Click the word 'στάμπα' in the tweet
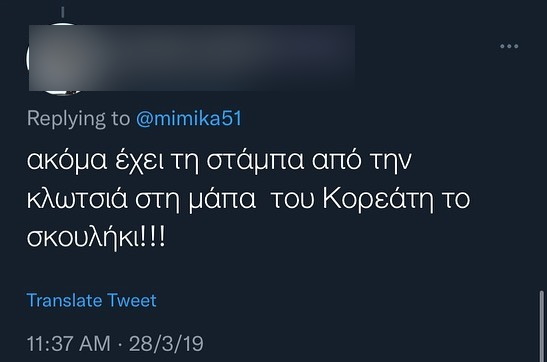The height and width of the screenshot is (362, 547). (x=255, y=161)
